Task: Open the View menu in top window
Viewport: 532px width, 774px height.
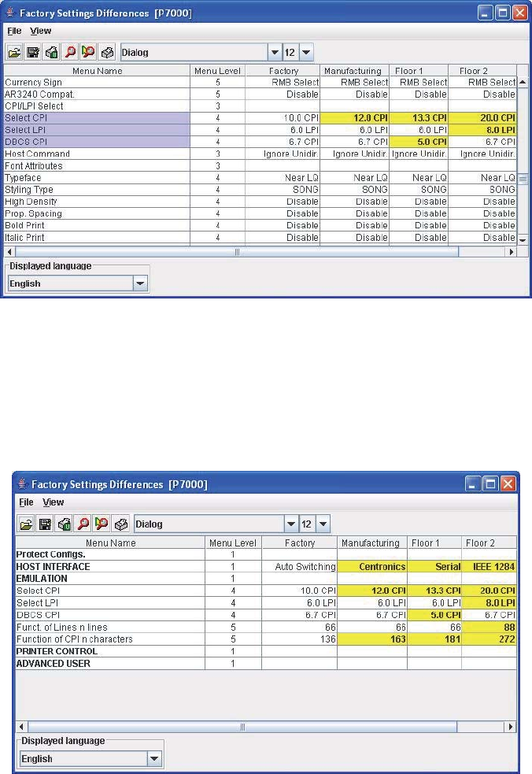Action: (x=40, y=31)
